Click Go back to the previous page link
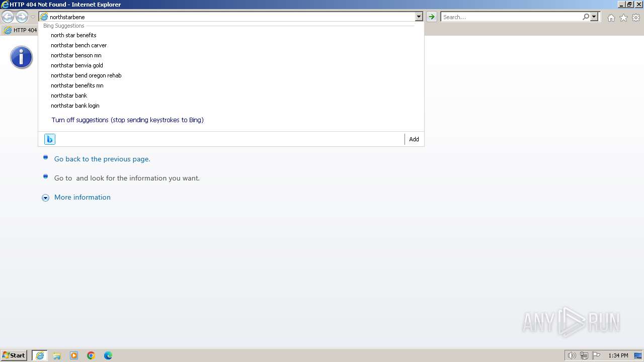Viewport: 644px width, 362px height. coord(102,159)
